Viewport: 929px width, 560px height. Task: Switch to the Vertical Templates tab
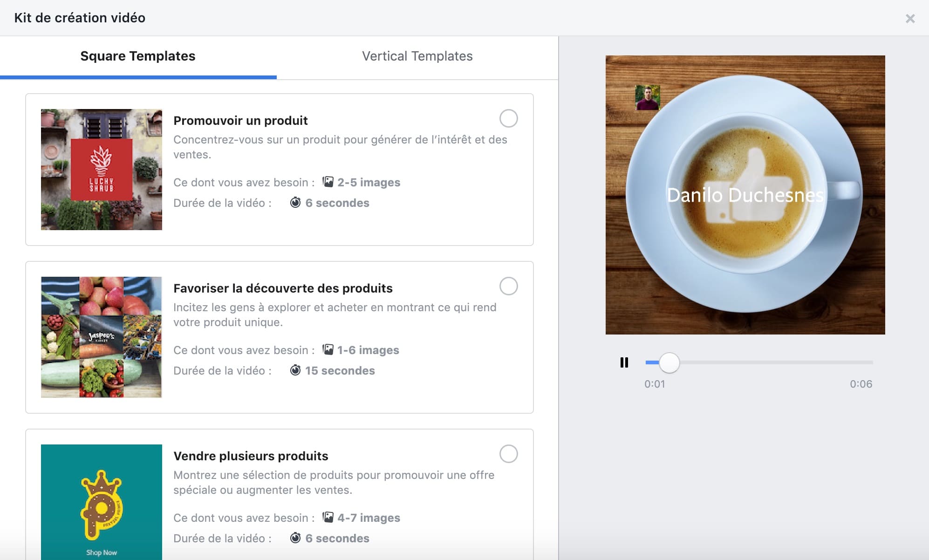pyautogui.click(x=417, y=56)
